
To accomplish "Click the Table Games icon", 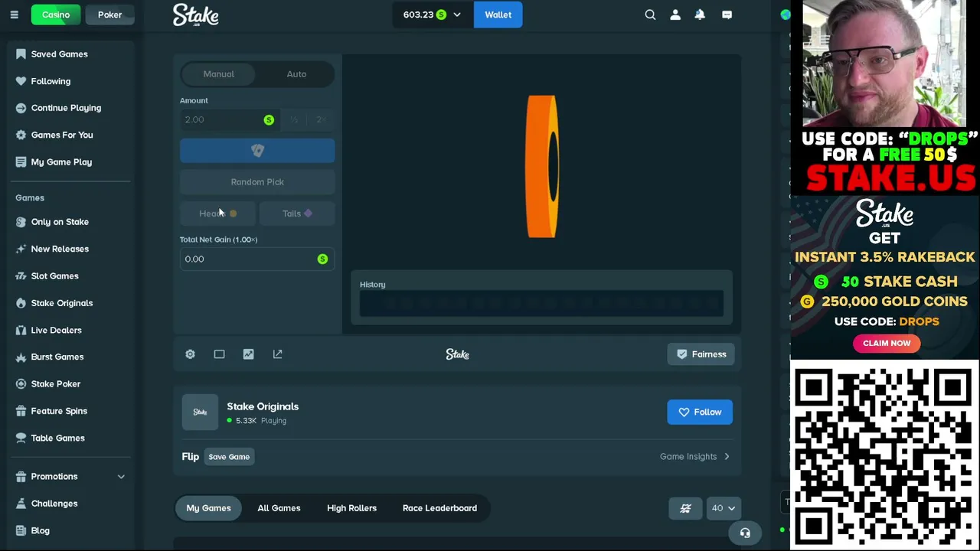I will coord(21,438).
